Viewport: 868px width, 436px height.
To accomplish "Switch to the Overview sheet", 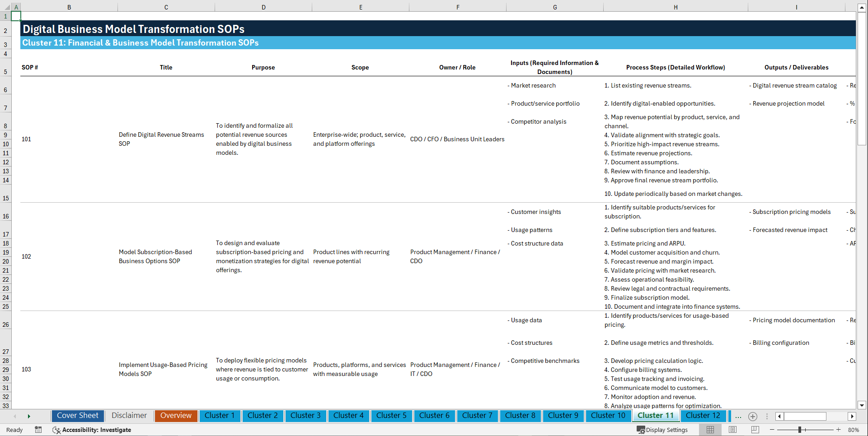I will click(x=176, y=416).
